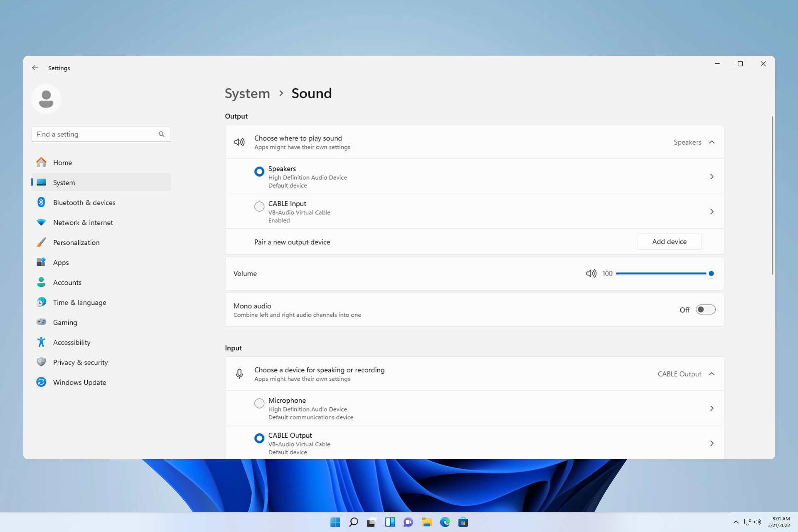
Task: Click the Privacy & security icon
Action: pyautogui.click(x=42, y=362)
